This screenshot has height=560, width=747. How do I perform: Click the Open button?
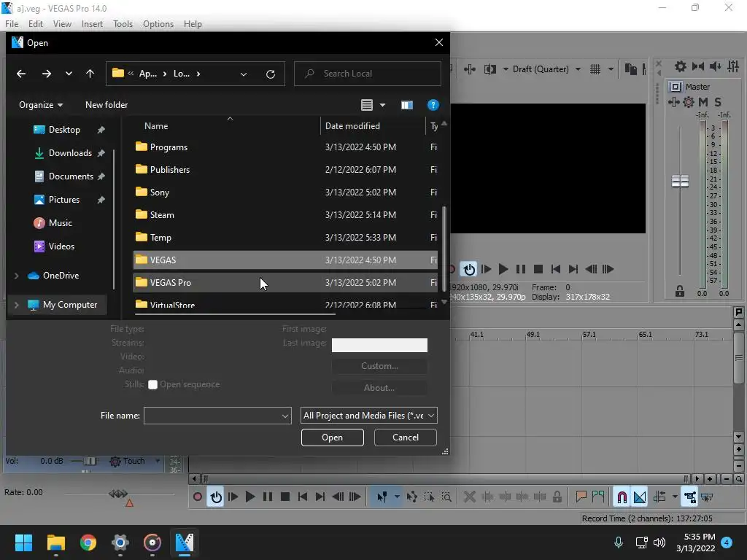(x=333, y=437)
